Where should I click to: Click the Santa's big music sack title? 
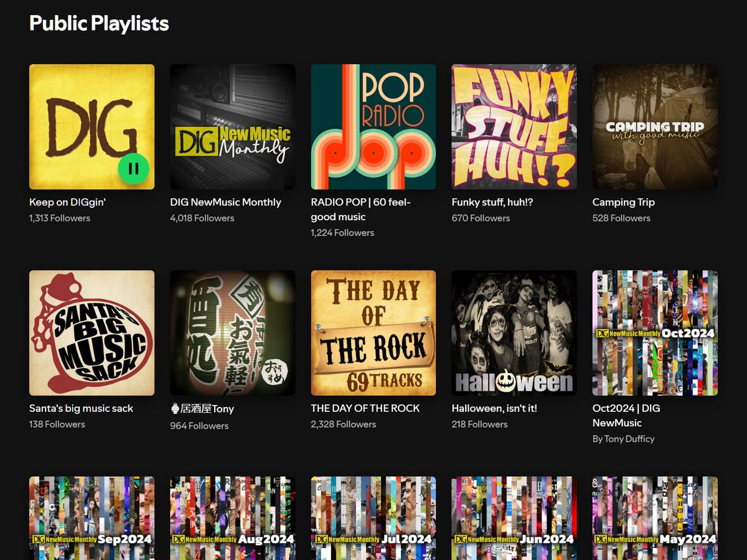point(81,408)
